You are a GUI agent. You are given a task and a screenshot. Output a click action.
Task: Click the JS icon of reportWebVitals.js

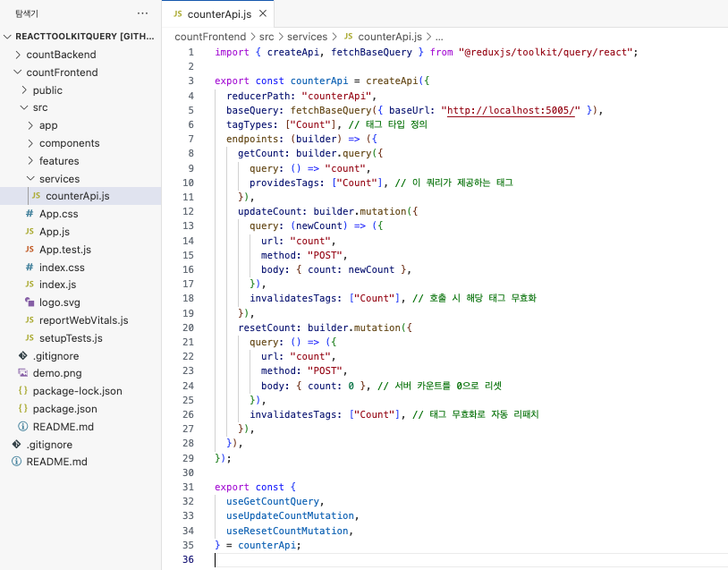(x=30, y=319)
